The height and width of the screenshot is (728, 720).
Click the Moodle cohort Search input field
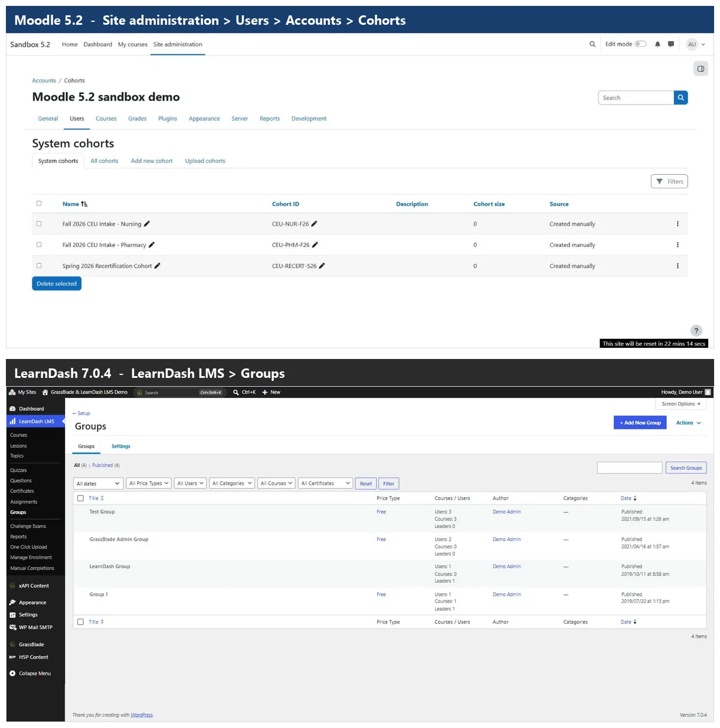[636, 98]
